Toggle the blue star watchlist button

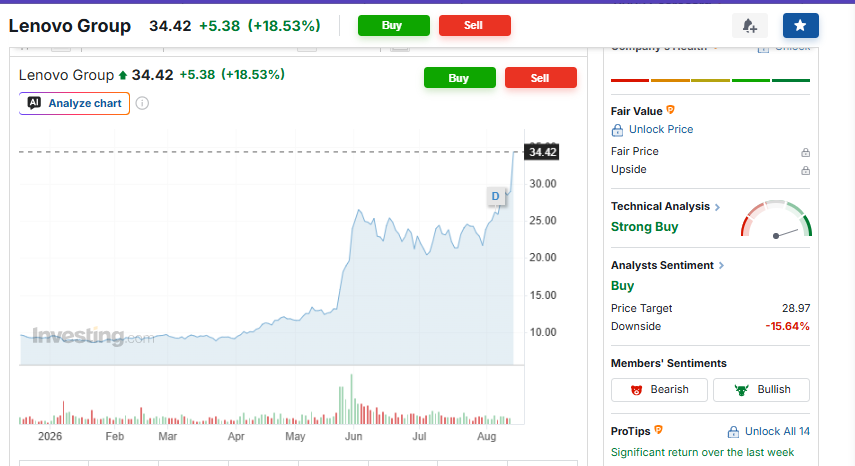pos(800,26)
